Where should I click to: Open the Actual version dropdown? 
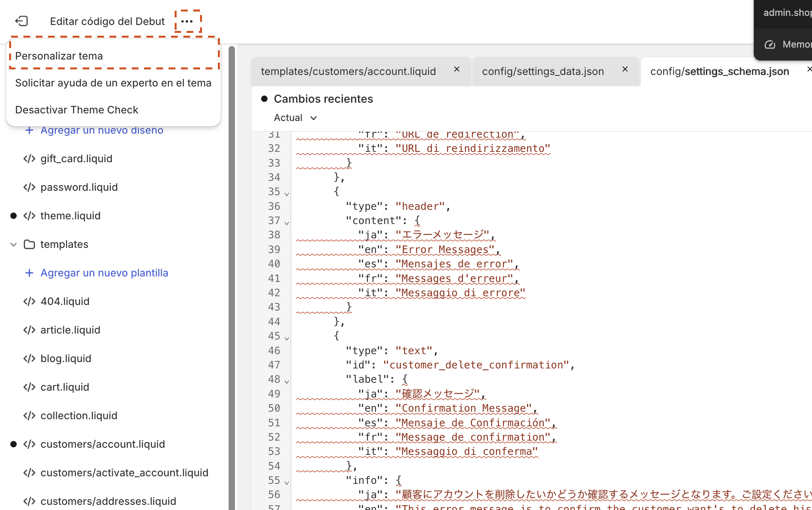click(x=295, y=118)
